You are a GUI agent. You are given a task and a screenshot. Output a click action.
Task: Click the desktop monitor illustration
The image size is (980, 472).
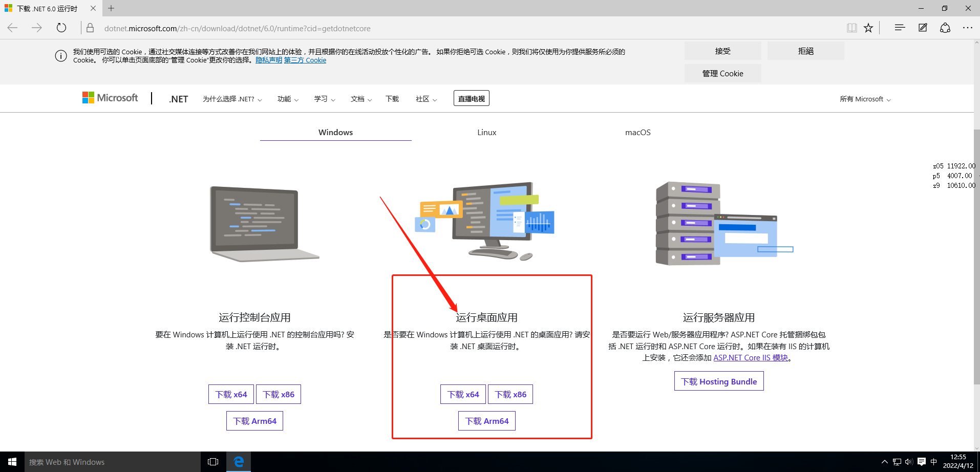[485, 221]
